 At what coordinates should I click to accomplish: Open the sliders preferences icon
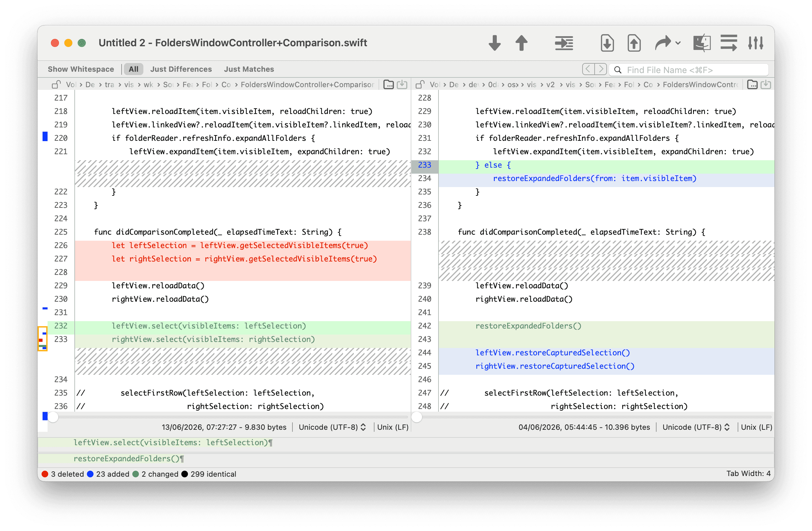(x=755, y=43)
